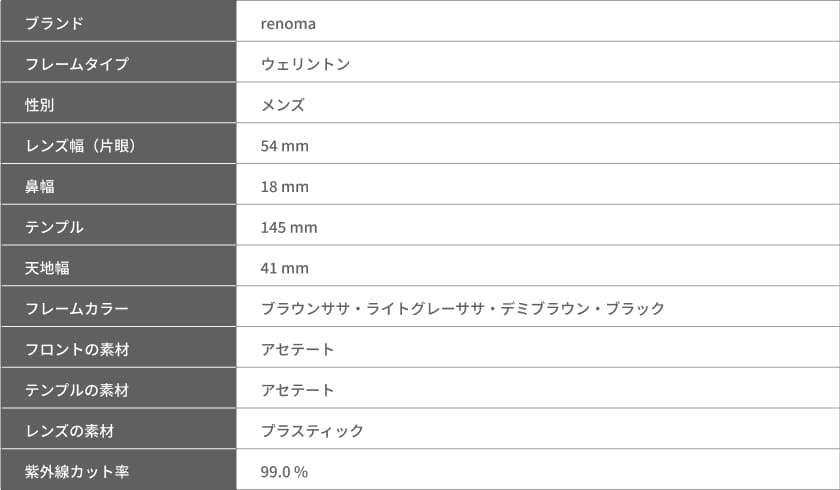Screen dimensions: 840x490
Task: Select the 54 mm lens width value
Action: [284, 146]
